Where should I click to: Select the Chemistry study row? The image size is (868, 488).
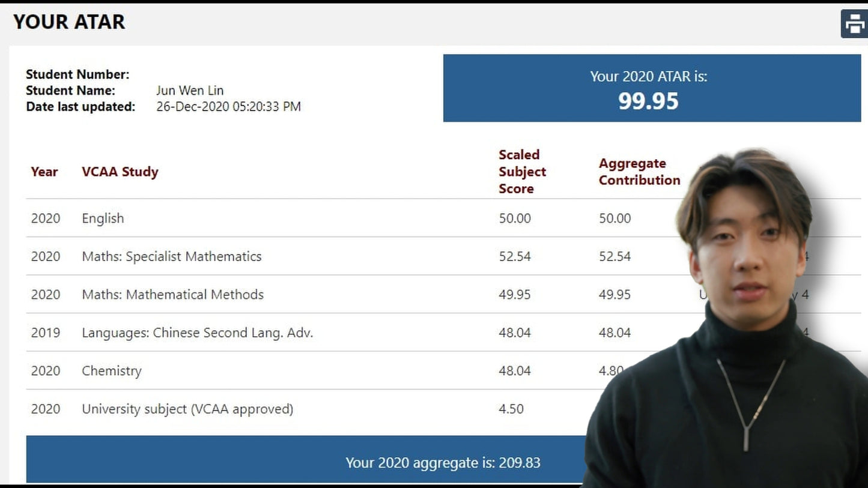[x=112, y=371]
